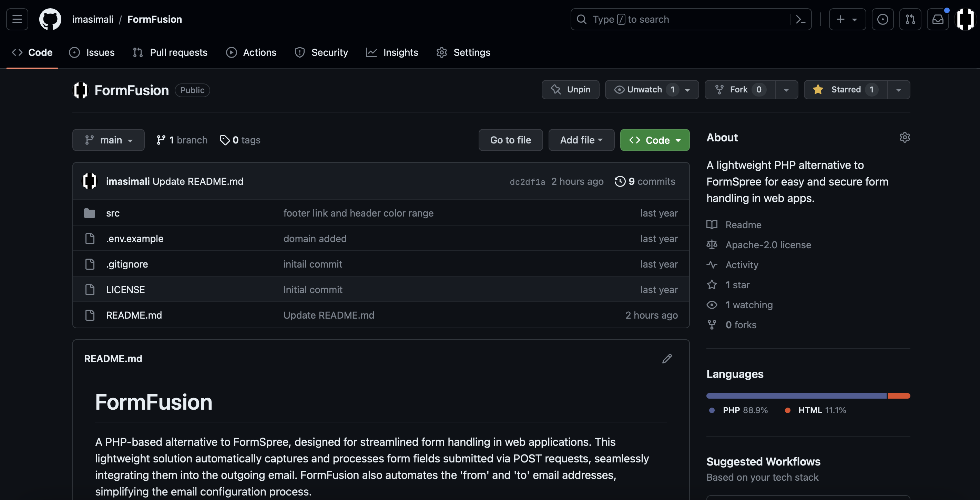Click the orange HTML segment of language bar

(x=899, y=396)
